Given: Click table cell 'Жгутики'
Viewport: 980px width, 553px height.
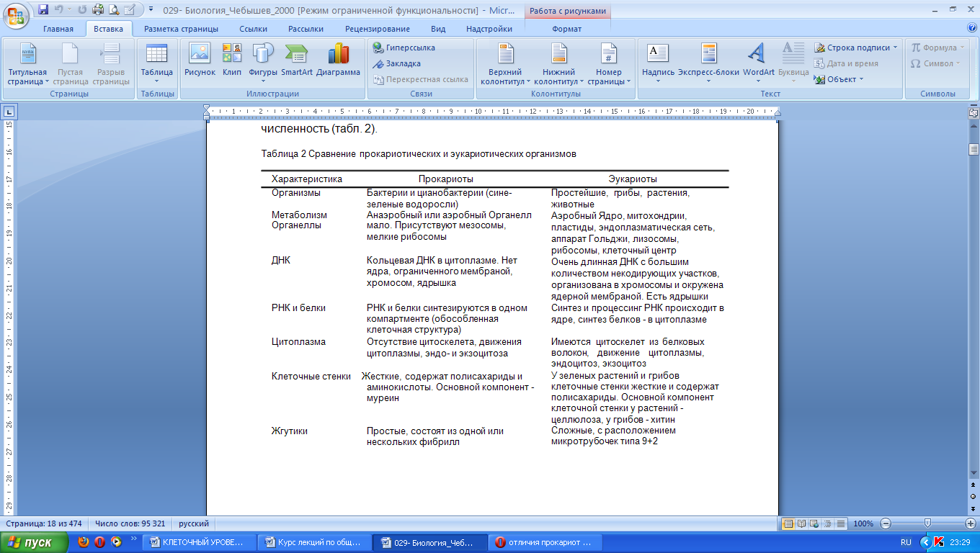Looking at the screenshot, I should (x=290, y=431).
